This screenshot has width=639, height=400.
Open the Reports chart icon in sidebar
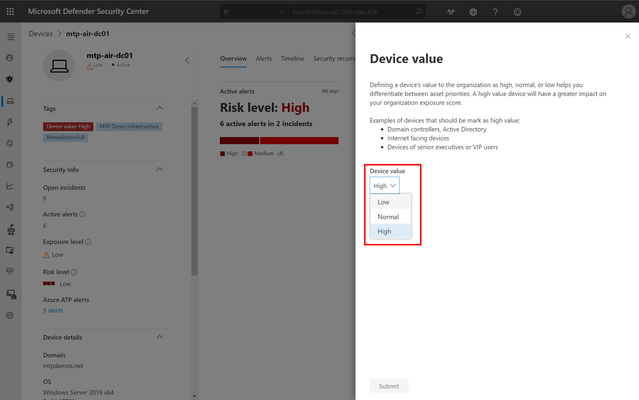point(10,186)
